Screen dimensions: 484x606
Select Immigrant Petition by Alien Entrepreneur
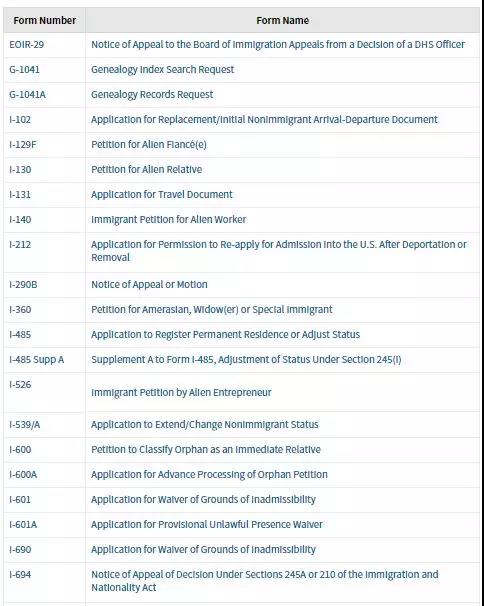(181, 393)
